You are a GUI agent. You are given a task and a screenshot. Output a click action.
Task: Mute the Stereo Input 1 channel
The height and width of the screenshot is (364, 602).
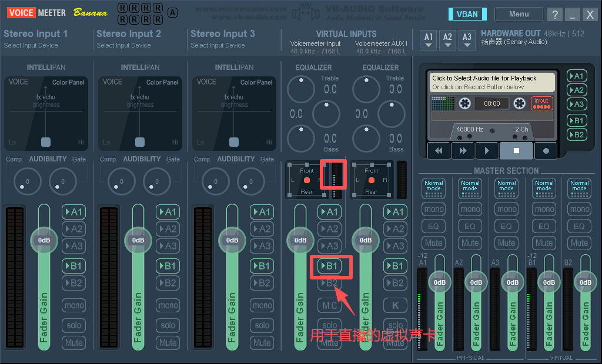tap(74, 342)
